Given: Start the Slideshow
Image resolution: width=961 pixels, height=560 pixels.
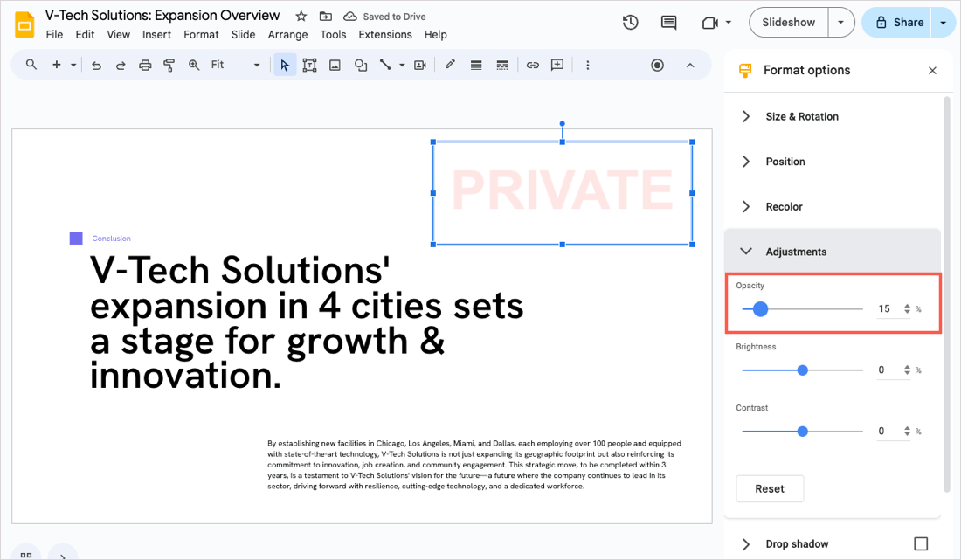Looking at the screenshot, I should (x=788, y=22).
